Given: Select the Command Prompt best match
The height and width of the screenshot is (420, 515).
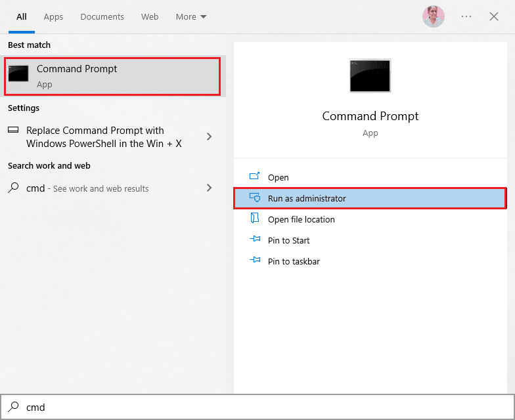Looking at the screenshot, I should [112, 76].
